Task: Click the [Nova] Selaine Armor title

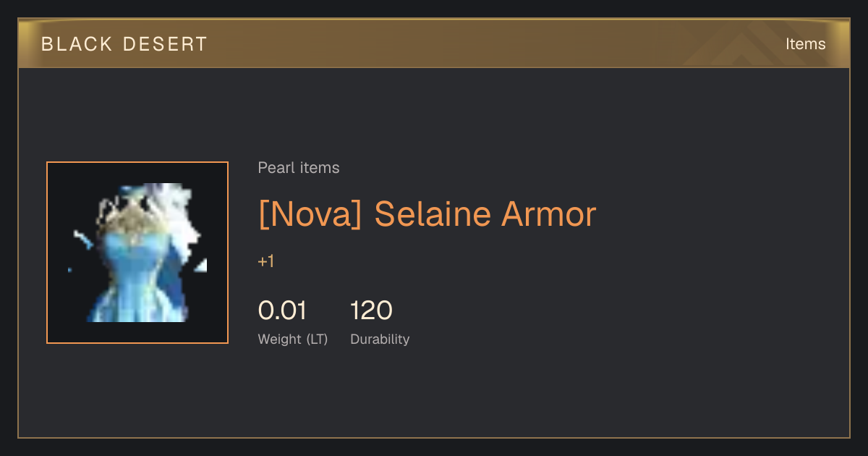Action: click(x=427, y=214)
